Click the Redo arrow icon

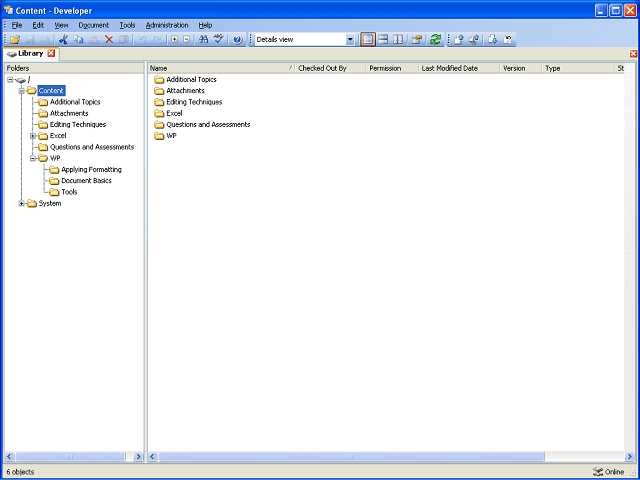coord(158,40)
